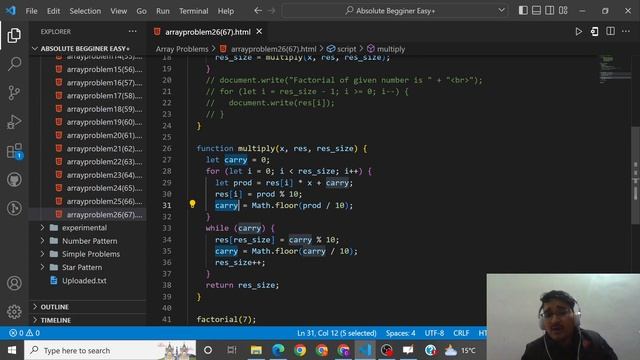This screenshot has width=640, height=360.
Task: Open Explorer Views and More Actions menu
Action: (x=133, y=31)
